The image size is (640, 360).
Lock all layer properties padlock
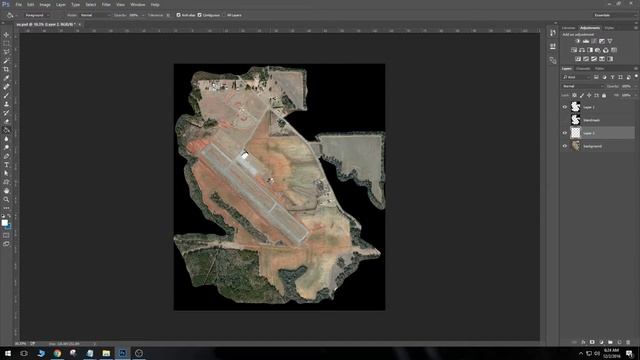(x=604, y=96)
